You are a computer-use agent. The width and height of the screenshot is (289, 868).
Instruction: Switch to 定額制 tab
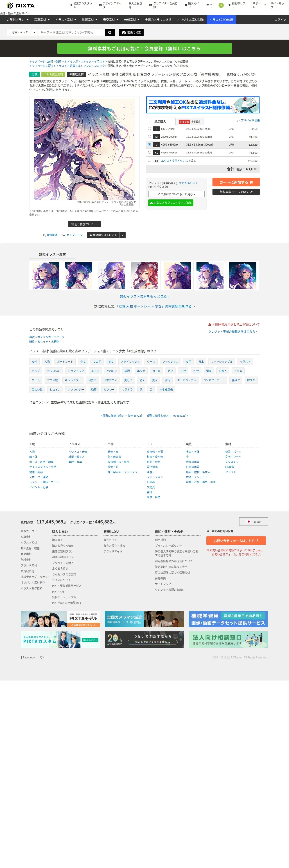tap(190, 122)
